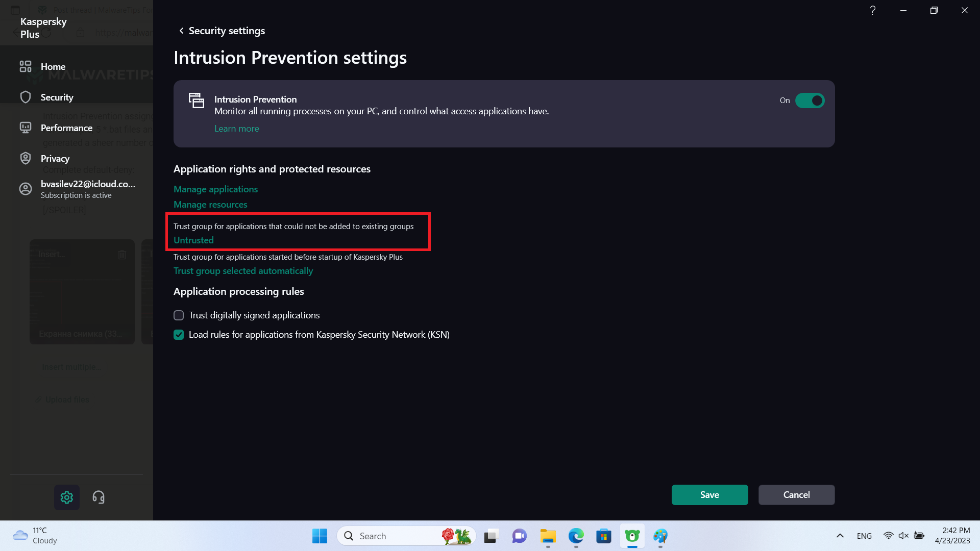This screenshot has height=551, width=980.
Task: Turn off the Intrusion Prevention toggle
Action: coord(810,101)
